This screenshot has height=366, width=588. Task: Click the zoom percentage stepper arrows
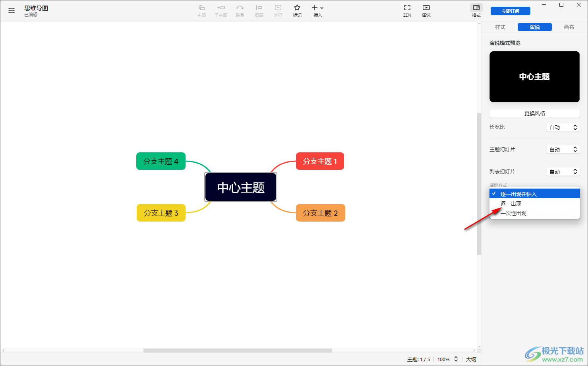[x=456, y=359]
